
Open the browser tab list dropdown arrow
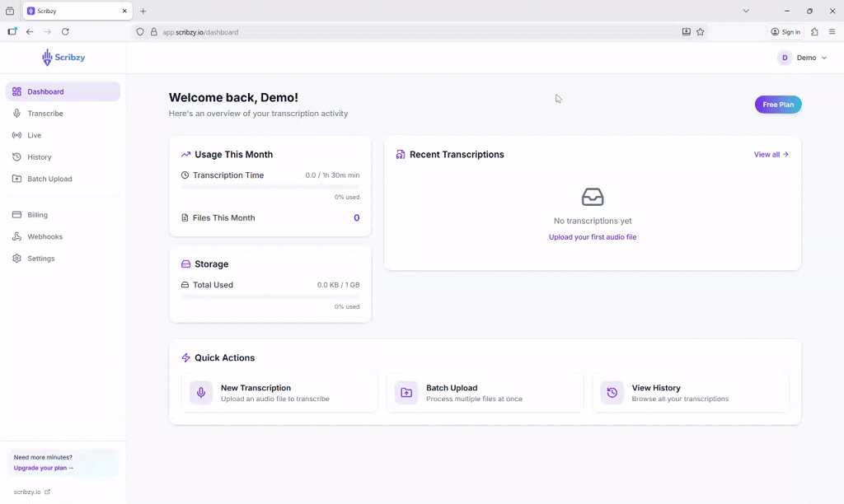tap(746, 11)
